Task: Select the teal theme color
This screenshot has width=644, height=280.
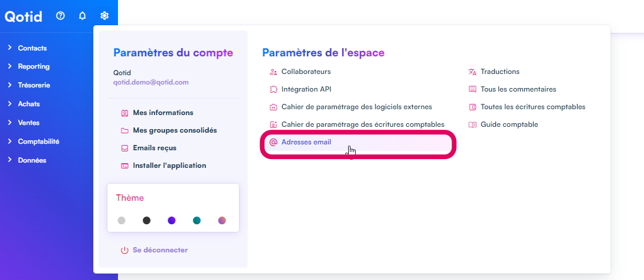Action: (x=197, y=221)
